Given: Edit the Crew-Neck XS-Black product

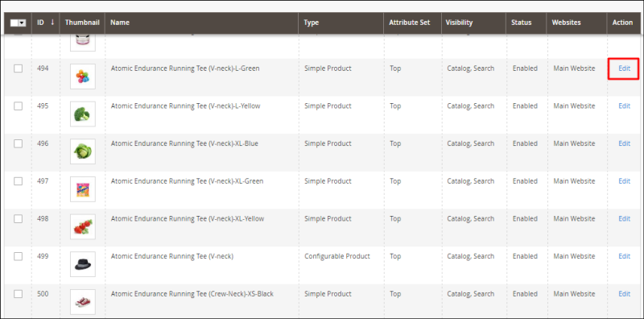Looking at the screenshot, I should click(x=625, y=294).
